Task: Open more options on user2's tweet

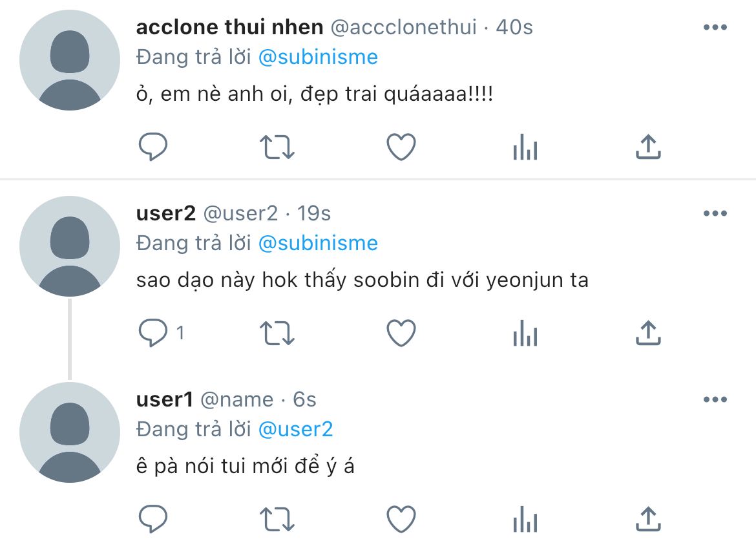Action: coord(715,214)
